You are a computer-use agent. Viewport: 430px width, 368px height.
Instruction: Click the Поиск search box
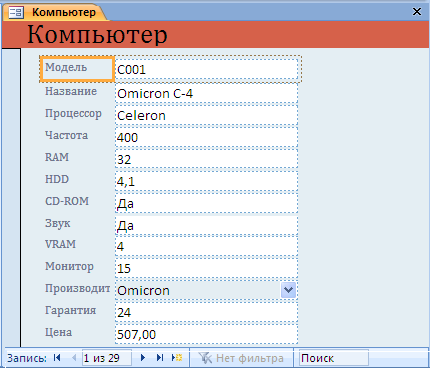(x=334, y=358)
